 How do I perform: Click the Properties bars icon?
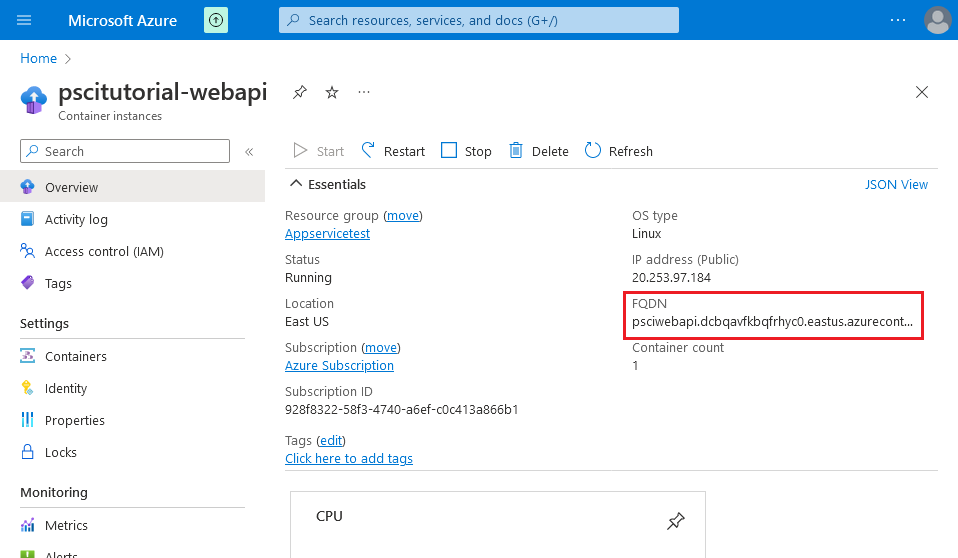(27, 419)
